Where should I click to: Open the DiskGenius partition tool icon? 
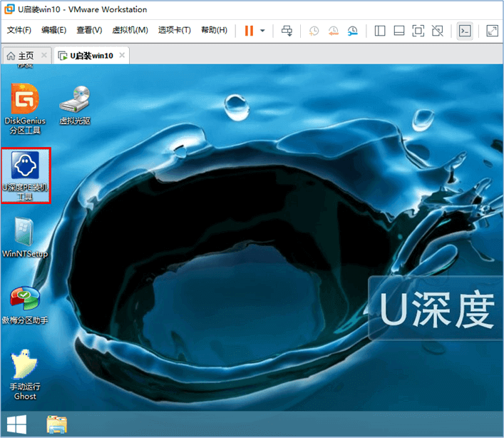25,108
